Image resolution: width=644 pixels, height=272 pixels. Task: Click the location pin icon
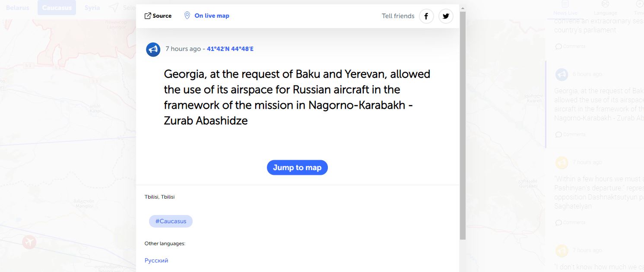click(187, 16)
